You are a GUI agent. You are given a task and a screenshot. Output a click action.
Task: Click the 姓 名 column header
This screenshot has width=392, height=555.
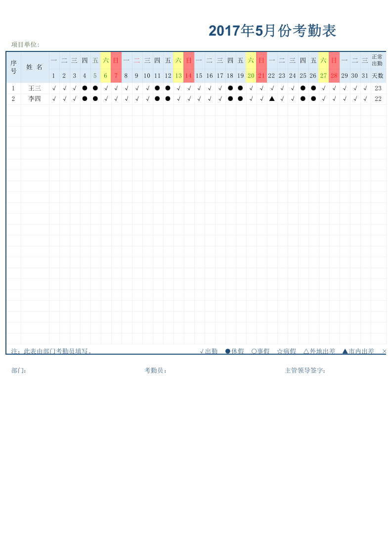[x=35, y=67]
